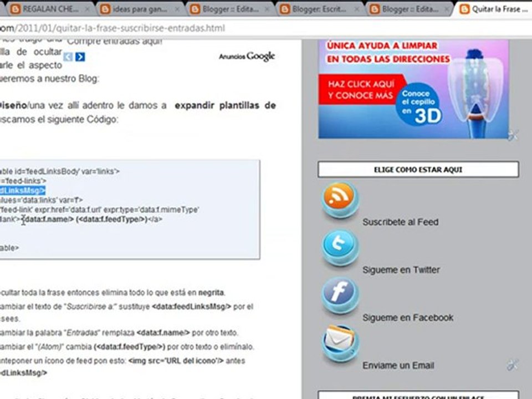The width and height of the screenshot is (532, 399).
Task: Click the 'able id='feedLinksBody' var='links'>' code line
Action: coord(60,171)
